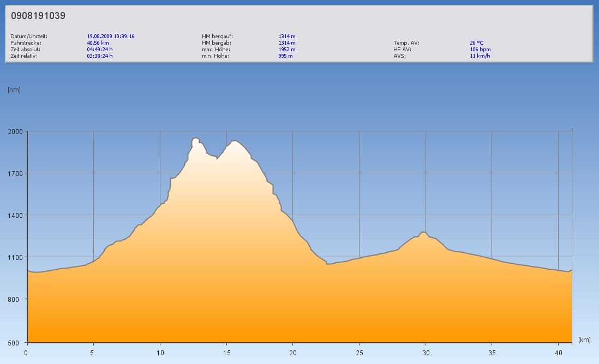This screenshot has width=599, height=364.
Task: Click the 800 tick on the height axis
Action: (16, 300)
